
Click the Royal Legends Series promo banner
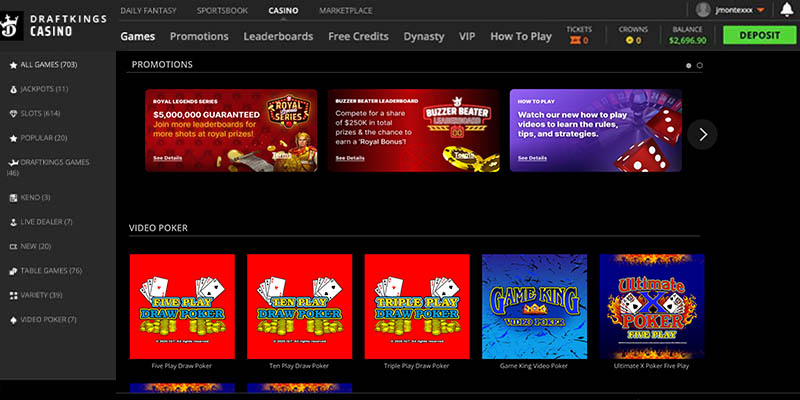tap(231, 131)
